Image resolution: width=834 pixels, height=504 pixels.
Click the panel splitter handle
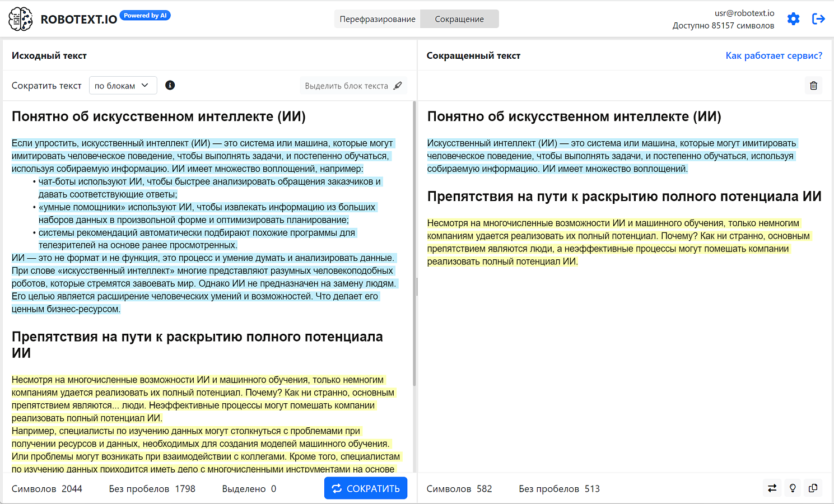(x=417, y=287)
